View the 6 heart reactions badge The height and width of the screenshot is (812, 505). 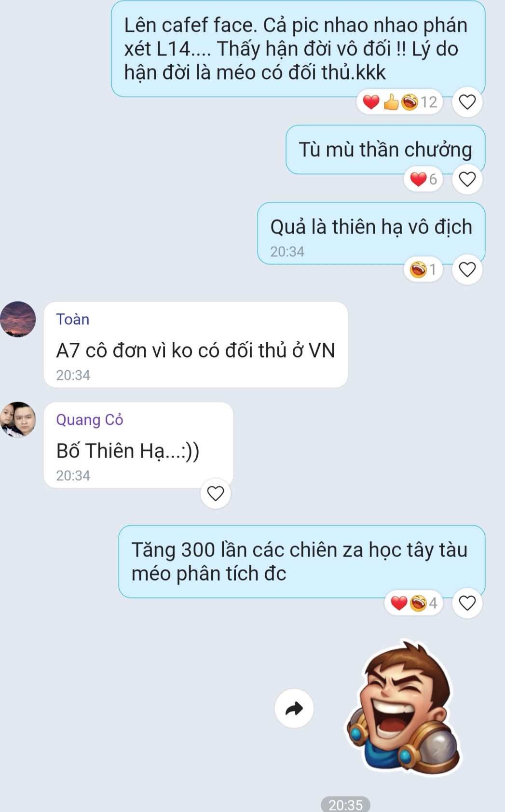tap(423, 179)
